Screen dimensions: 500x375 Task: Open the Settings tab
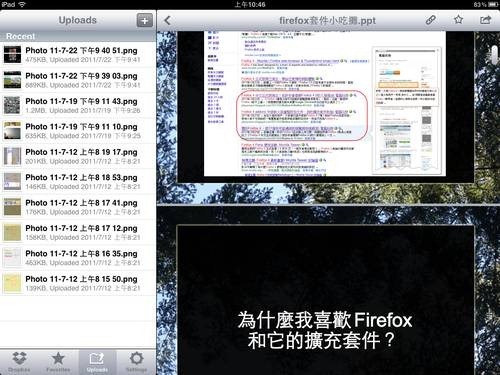(x=136, y=362)
